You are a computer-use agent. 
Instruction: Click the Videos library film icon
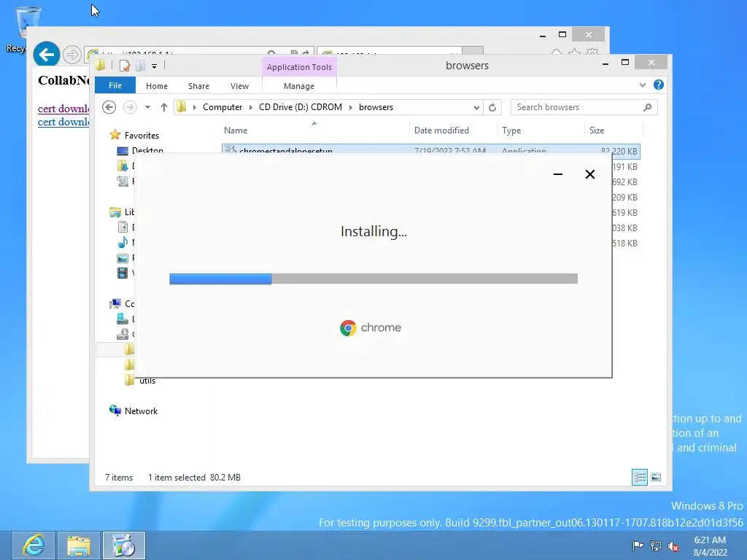point(123,273)
